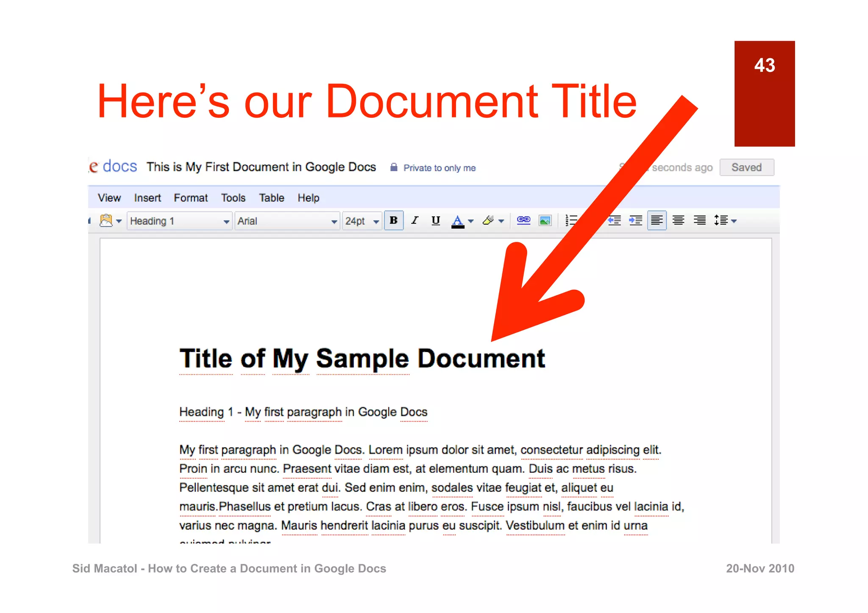Click the document name 'This is My First Document'
Screen dimensions: 868x613
coord(262,167)
